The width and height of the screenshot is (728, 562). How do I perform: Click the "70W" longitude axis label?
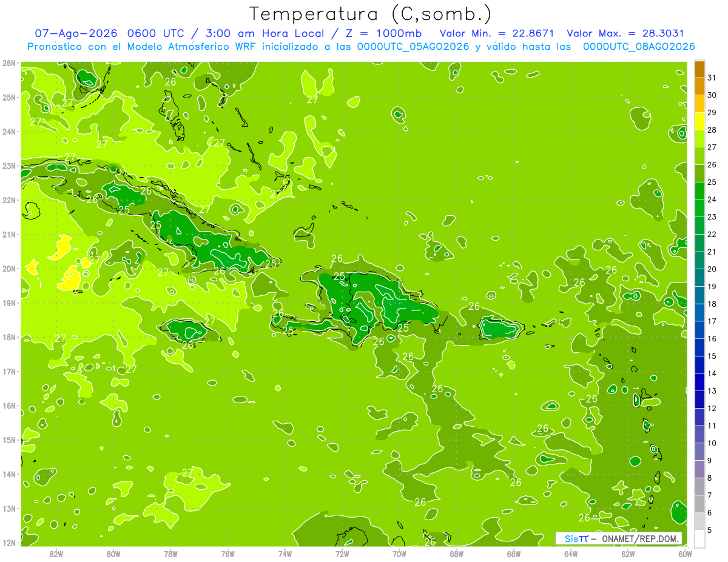pos(399,554)
